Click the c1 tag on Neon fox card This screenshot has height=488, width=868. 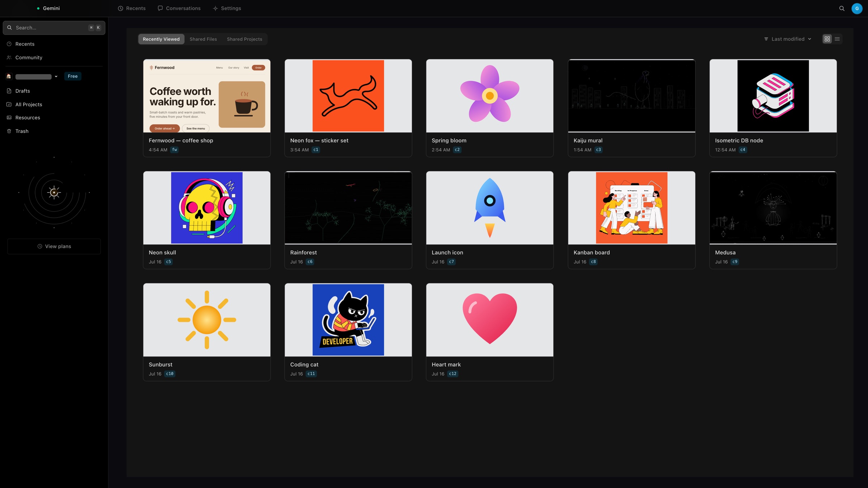click(316, 150)
